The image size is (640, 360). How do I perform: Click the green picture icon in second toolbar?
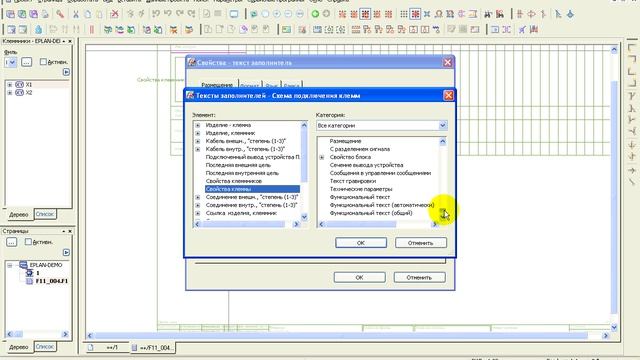(287, 29)
